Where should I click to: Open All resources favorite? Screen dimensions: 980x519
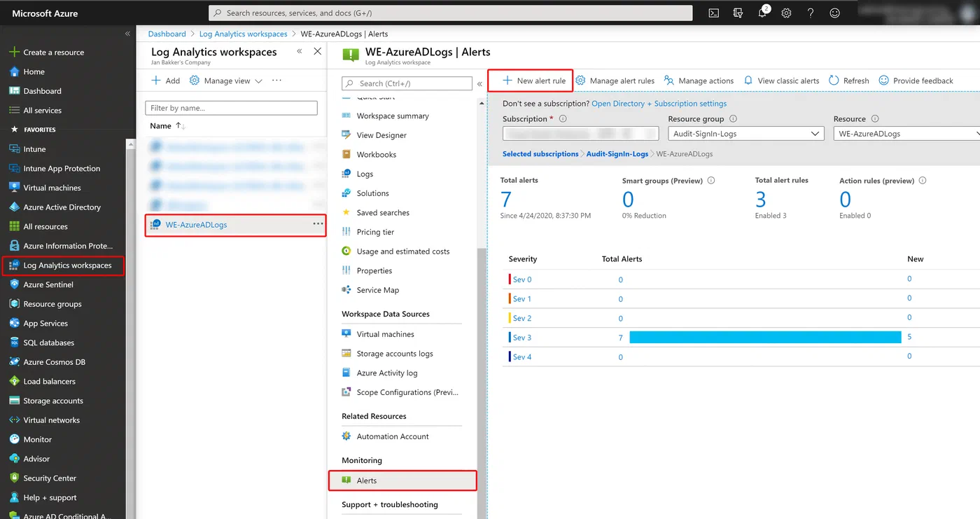click(x=45, y=227)
